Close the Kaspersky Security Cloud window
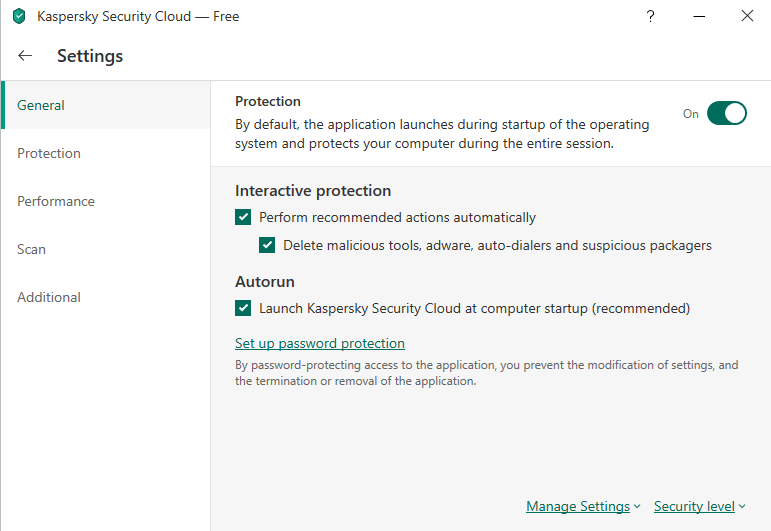 point(747,16)
